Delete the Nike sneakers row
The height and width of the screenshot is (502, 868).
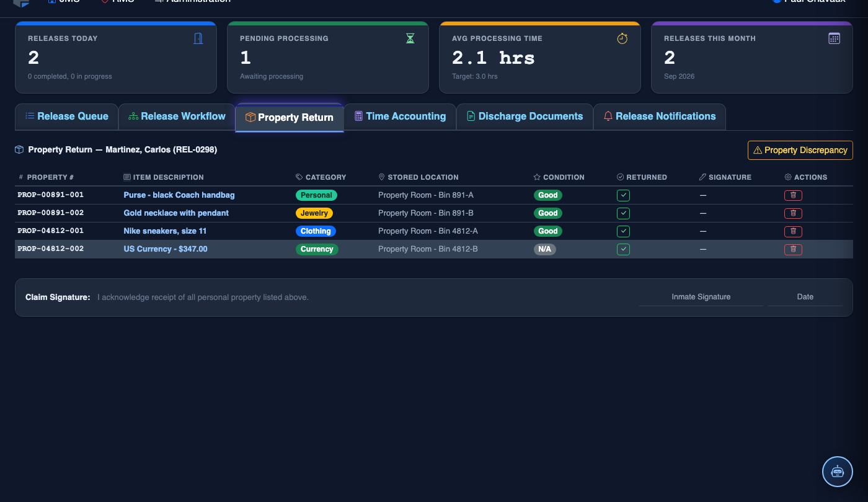(x=793, y=231)
